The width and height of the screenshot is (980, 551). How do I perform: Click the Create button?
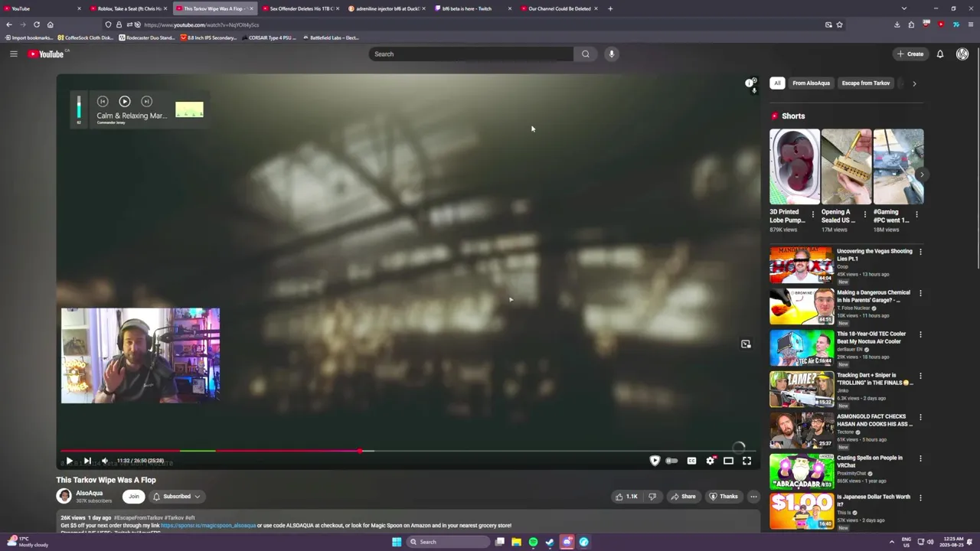910,54
